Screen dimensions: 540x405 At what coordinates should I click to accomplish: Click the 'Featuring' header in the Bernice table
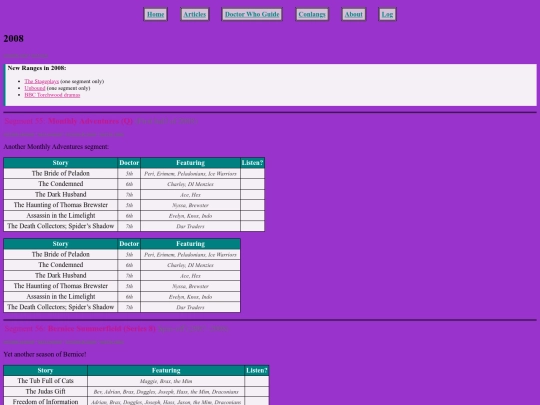click(x=166, y=371)
